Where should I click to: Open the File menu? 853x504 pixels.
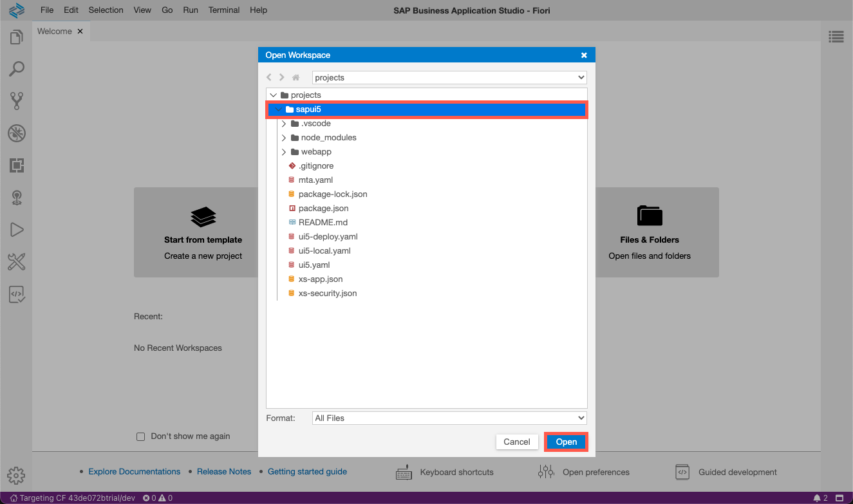coord(47,10)
